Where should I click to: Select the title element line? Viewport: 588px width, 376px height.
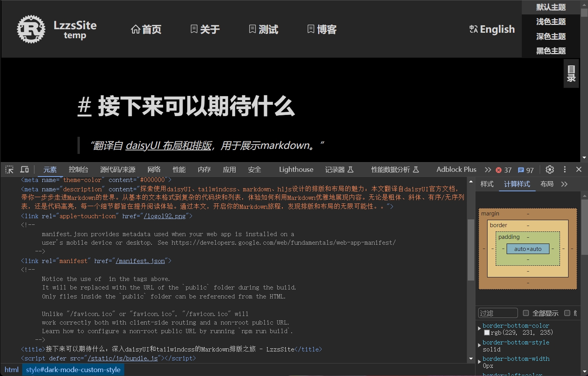[171, 349]
